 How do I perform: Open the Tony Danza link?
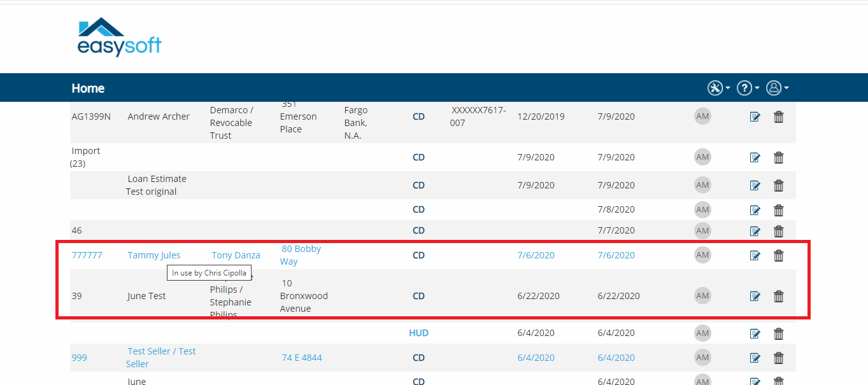[x=236, y=255]
